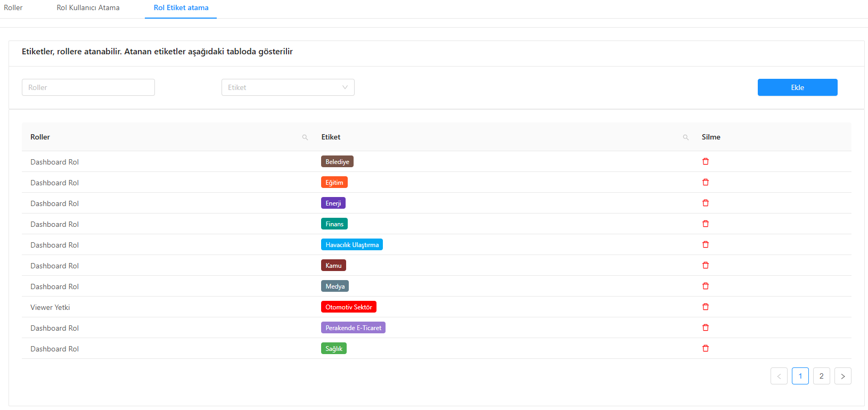Select page 1 in pagination
Viewport: 868px width, 410px height.
800,376
